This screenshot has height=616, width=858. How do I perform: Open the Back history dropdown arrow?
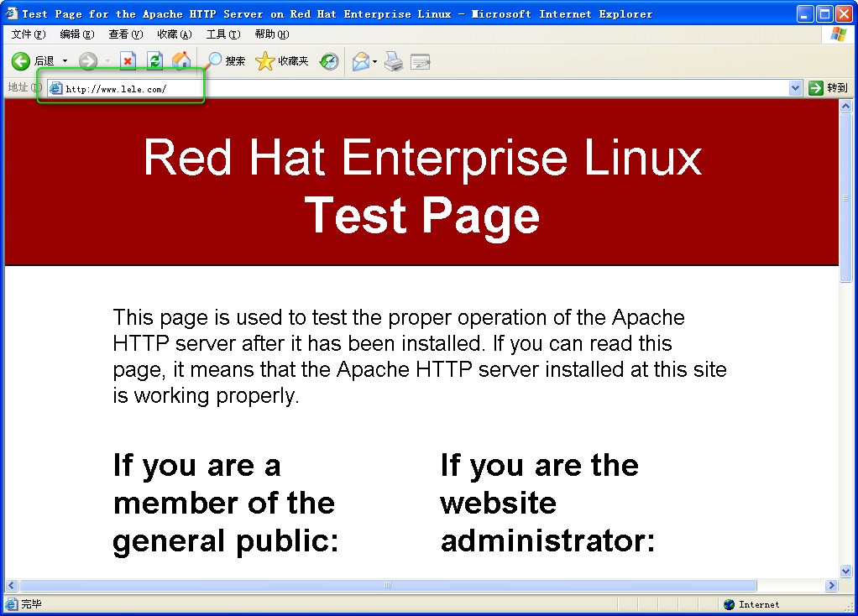(x=65, y=60)
